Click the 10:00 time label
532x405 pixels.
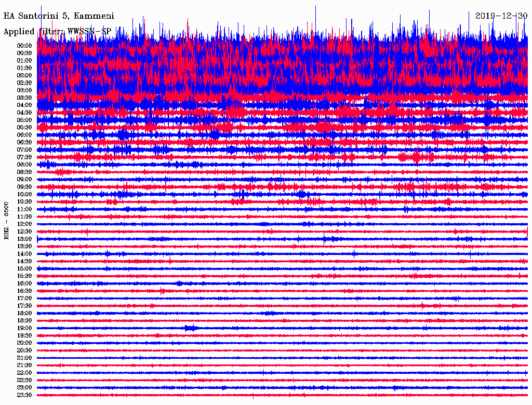24,194
